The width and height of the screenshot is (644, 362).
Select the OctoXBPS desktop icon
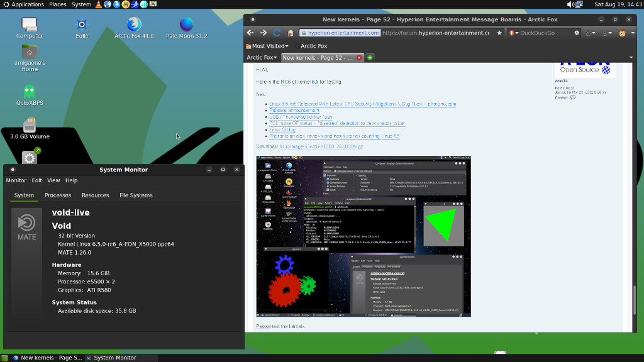pos(30,96)
